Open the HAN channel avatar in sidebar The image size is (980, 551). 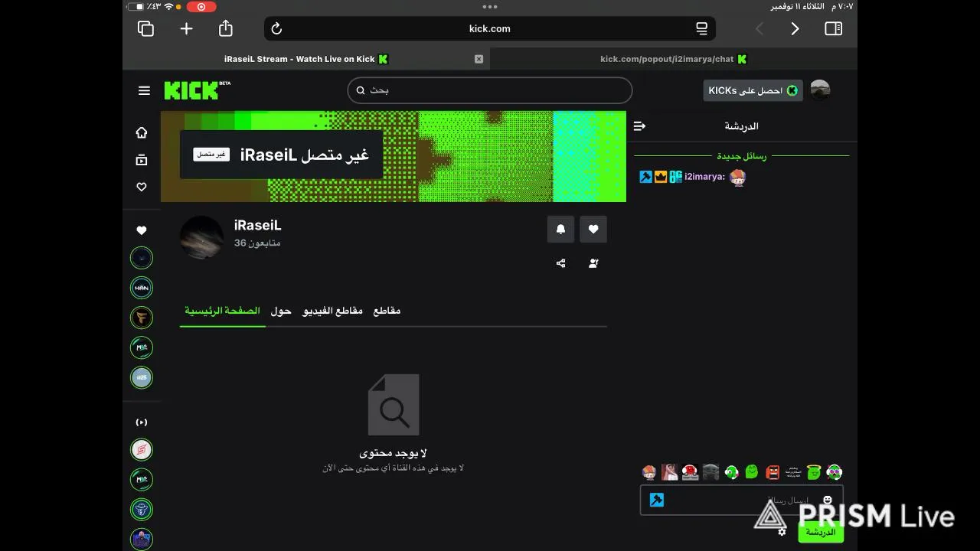(x=142, y=288)
